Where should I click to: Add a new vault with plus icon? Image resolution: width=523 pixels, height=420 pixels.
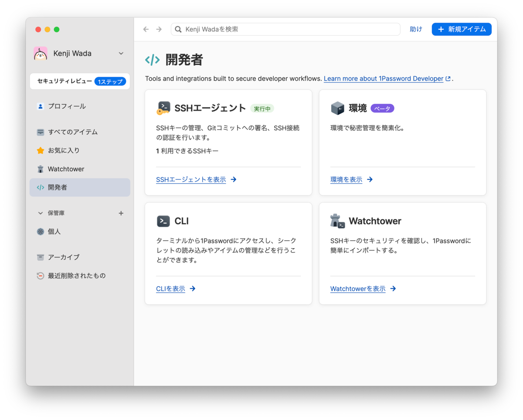coord(121,213)
